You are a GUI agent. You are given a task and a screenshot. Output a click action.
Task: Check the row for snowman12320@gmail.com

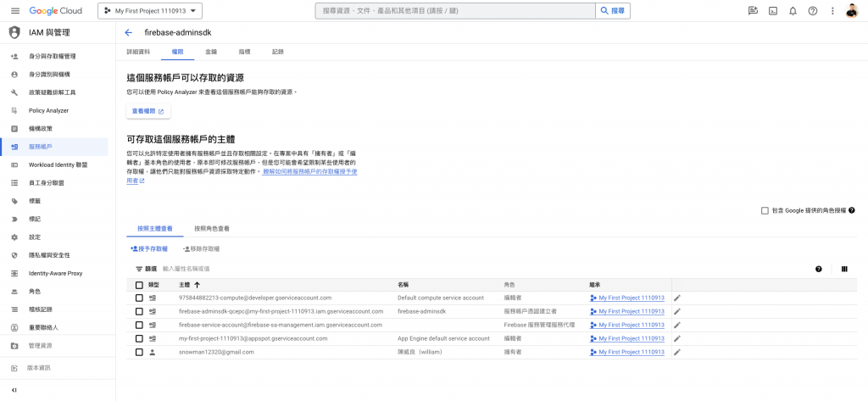pyautogui.click(x=139, y=353)
